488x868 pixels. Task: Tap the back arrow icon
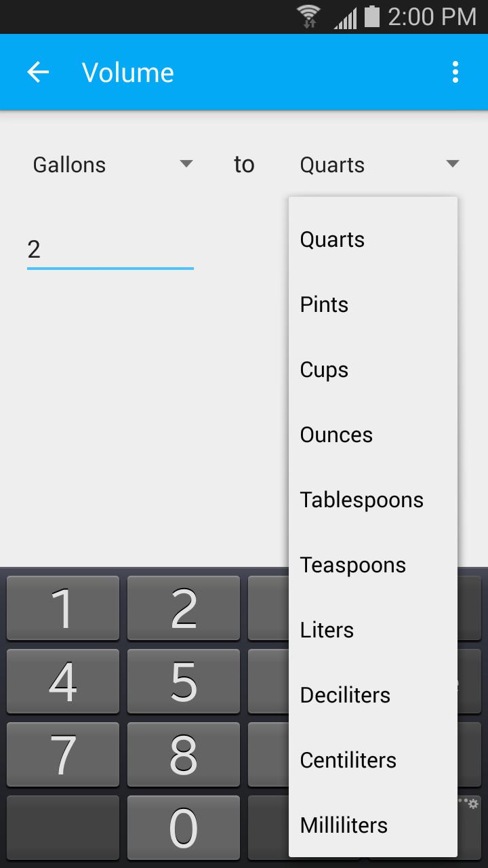39,73
